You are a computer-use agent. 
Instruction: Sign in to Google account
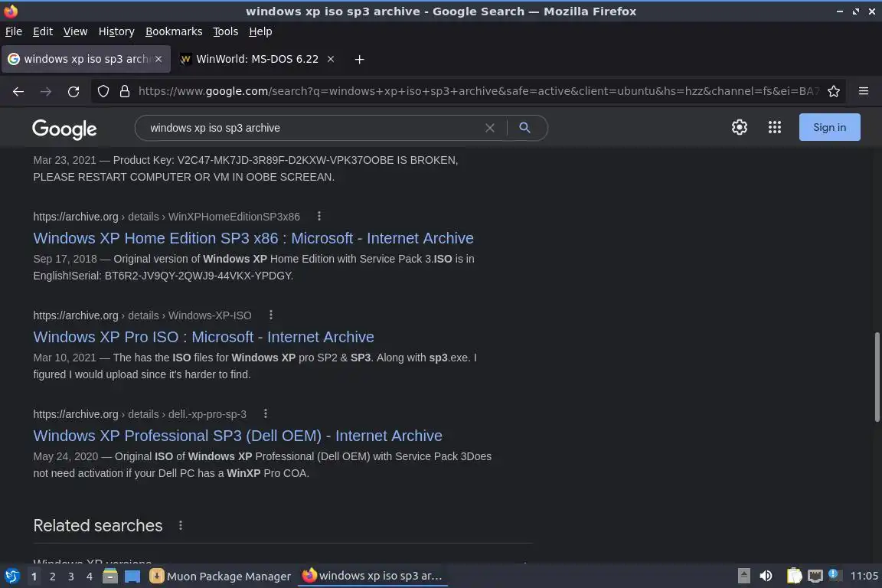pyautogui.click(x=829, y=127)
